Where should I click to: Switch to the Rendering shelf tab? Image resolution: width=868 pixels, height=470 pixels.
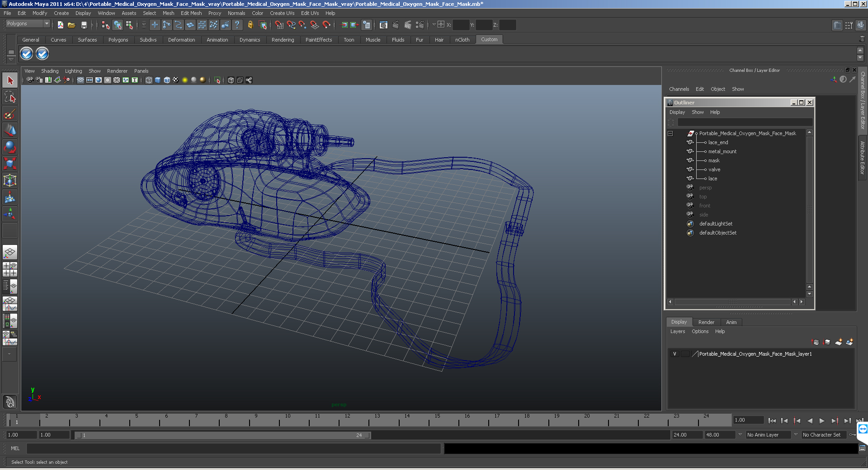(283, 40)
